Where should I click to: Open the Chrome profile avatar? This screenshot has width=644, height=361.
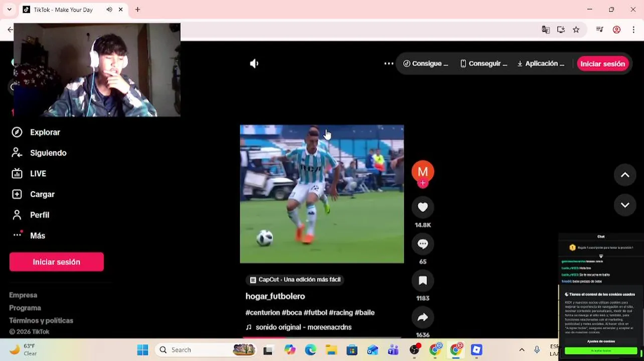click(x=616, y=30)
